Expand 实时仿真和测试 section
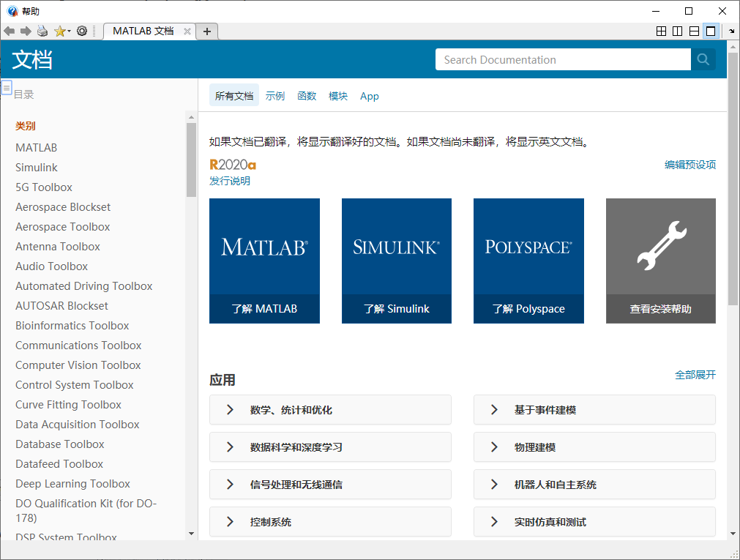 594,522
